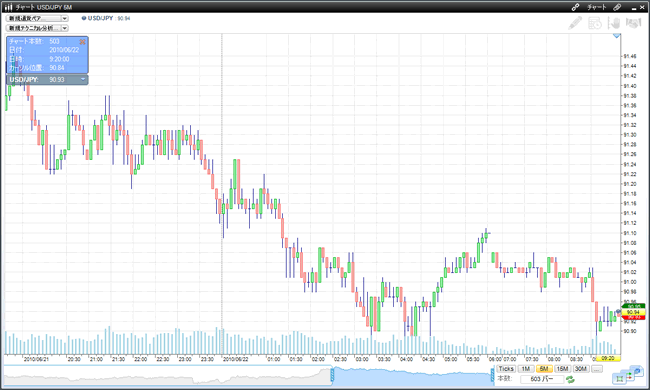Select the 5M timeframe button
The width and height of the screenshot is (650, 390).
point(544,369)
